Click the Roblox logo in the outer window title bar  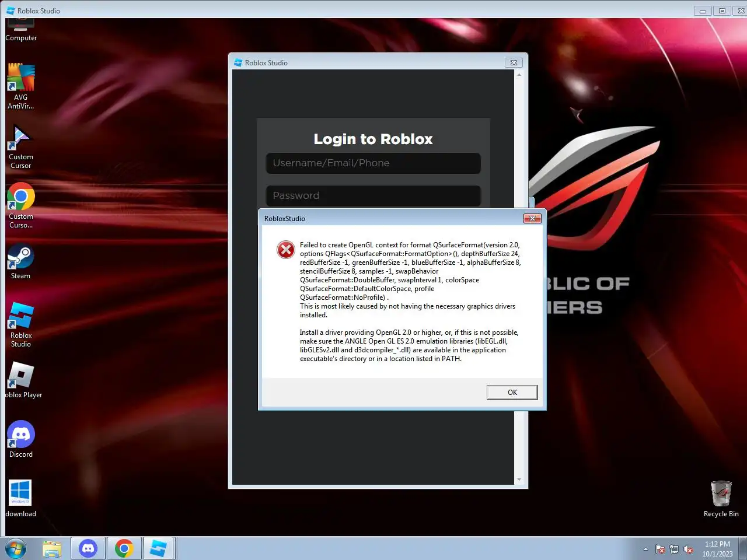pos(11,10)
